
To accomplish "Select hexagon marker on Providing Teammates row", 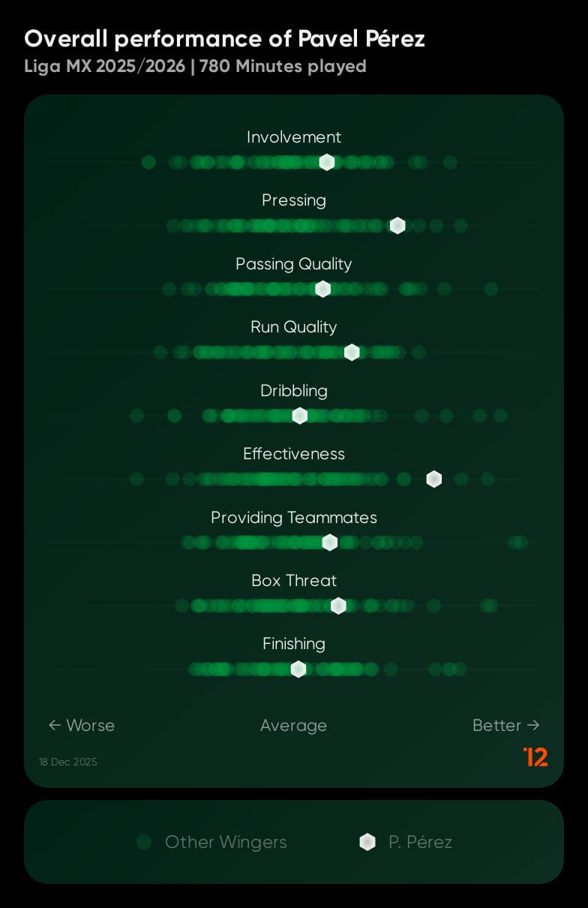I will [x=329, y=543].
